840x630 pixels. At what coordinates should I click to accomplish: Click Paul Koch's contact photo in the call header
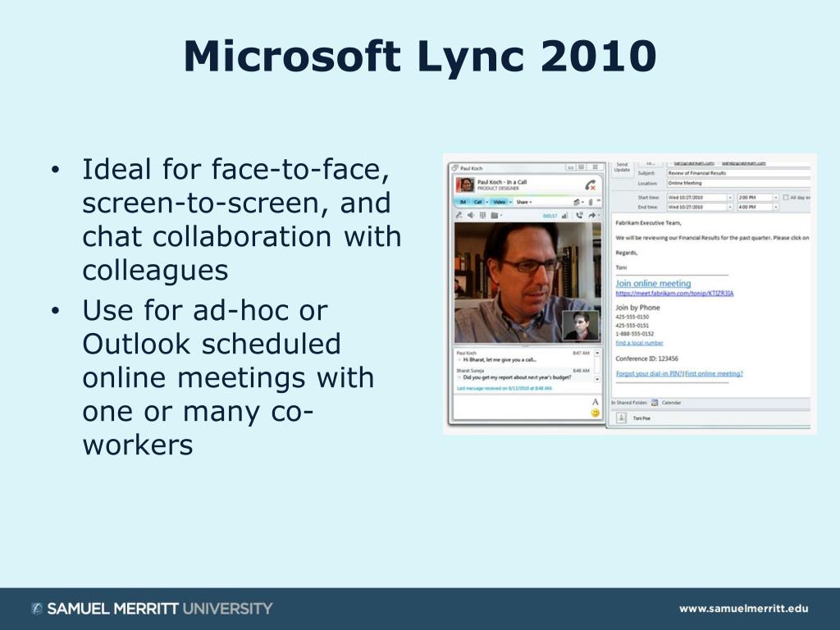[465, 185]
